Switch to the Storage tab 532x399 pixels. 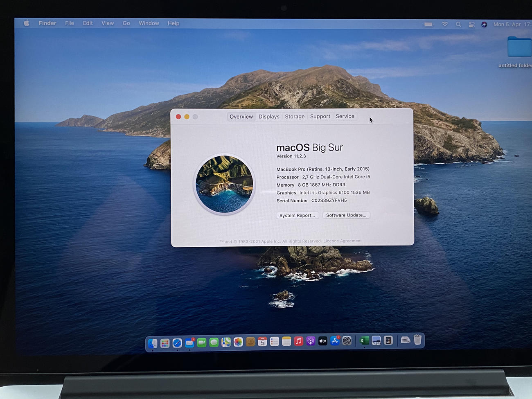pyautogui.click(x=295, y=117)
